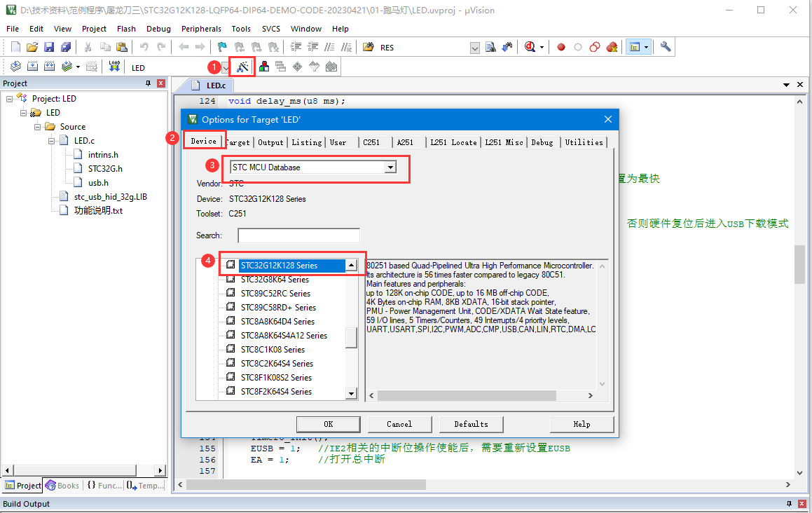
Task: Switch to the L251 Locate tab
Action: pyautogui.click(x=453, y=142)
